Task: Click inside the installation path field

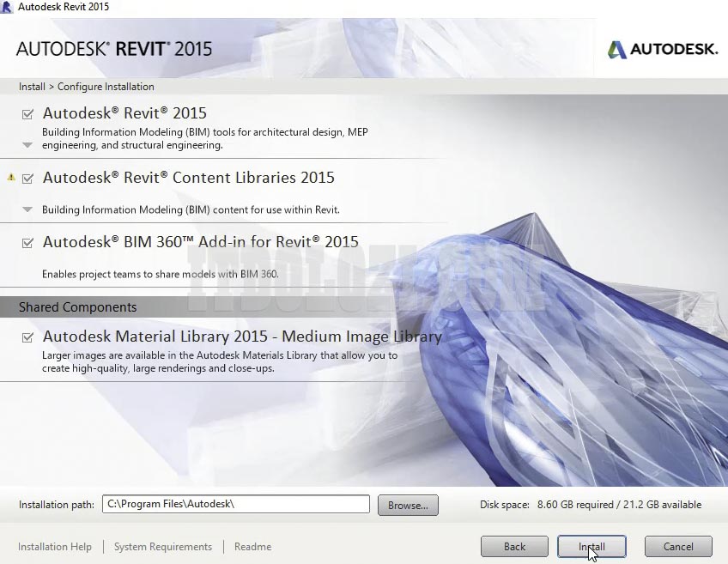Action: [x=236, y=504]
